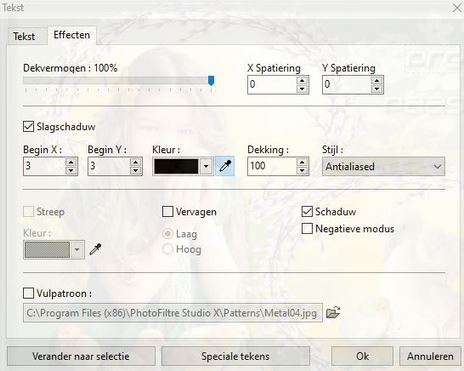464x371 pixels.
Task: Switch to the Tekst tab
Action: click(x=24, y=36)
